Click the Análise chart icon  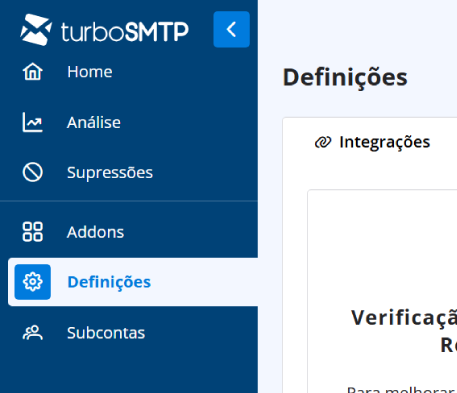(32, 122)
